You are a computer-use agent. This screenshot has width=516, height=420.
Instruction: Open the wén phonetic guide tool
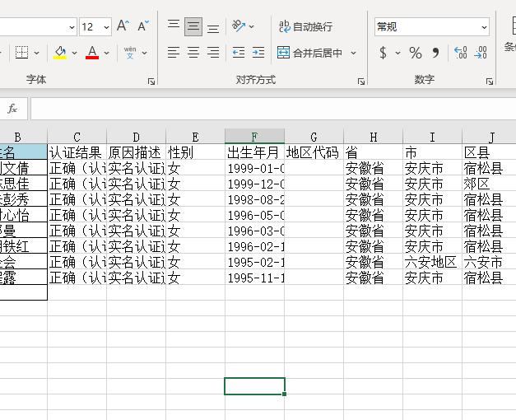130,53
